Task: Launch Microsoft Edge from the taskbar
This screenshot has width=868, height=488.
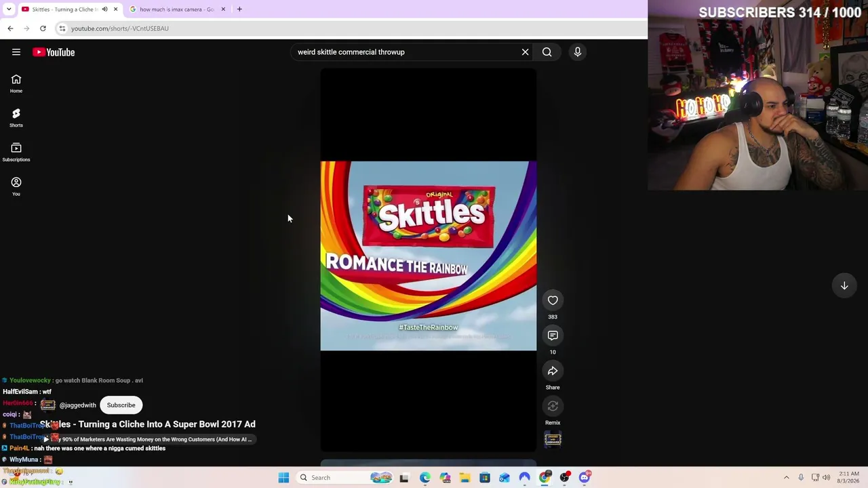Action: click(x=425, y=478)
